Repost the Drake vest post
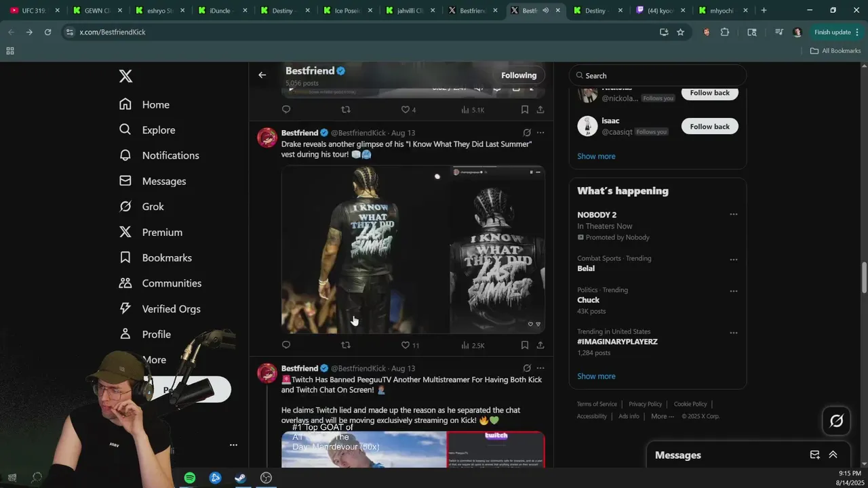The height and width of the screenshot is (488, 868). 346,345
